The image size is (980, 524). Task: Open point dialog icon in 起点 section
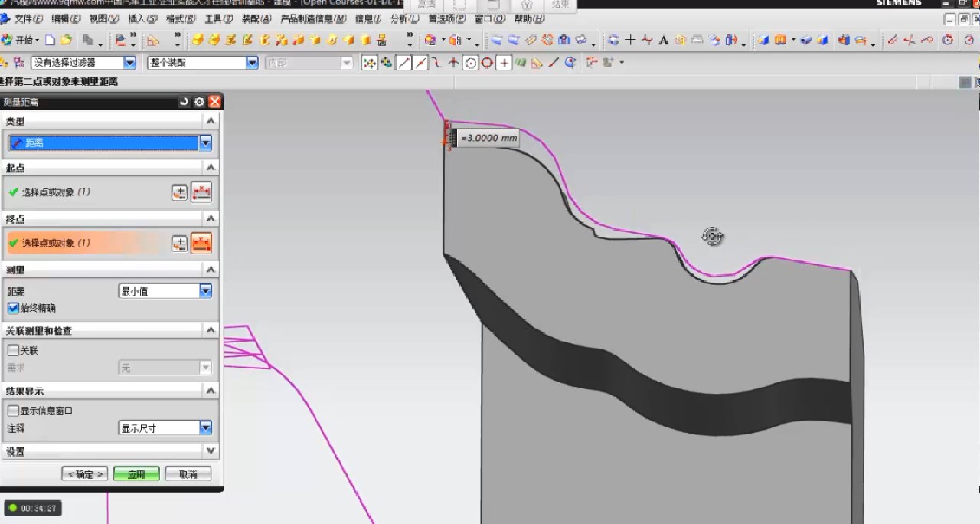point(179,192)
